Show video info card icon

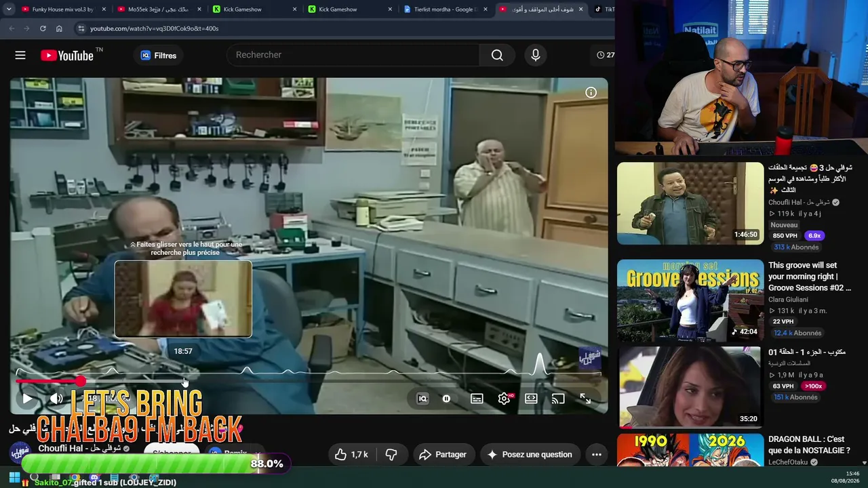[591, 93]
